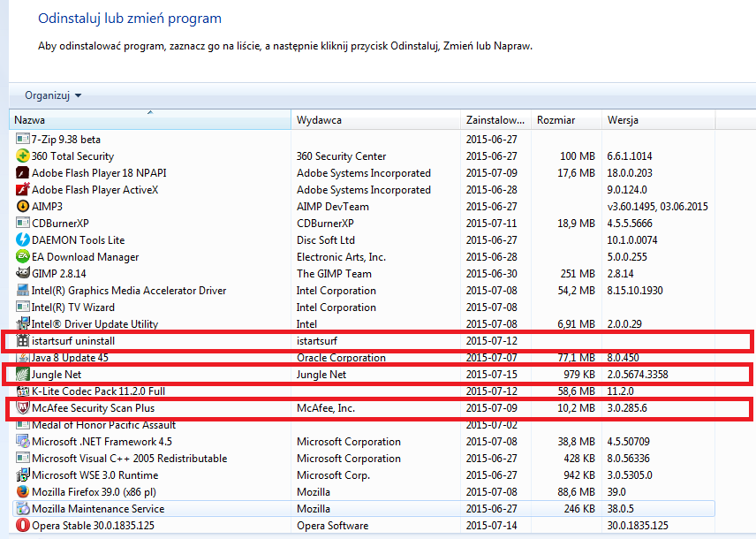Click the Mozilla Firefox 39.0 icon

point(22,491)
